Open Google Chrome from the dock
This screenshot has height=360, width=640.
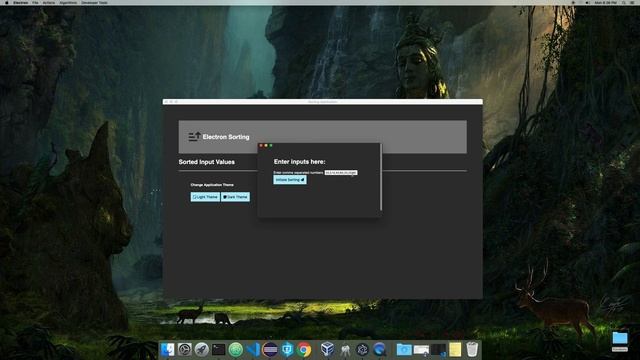click(304, 349)
